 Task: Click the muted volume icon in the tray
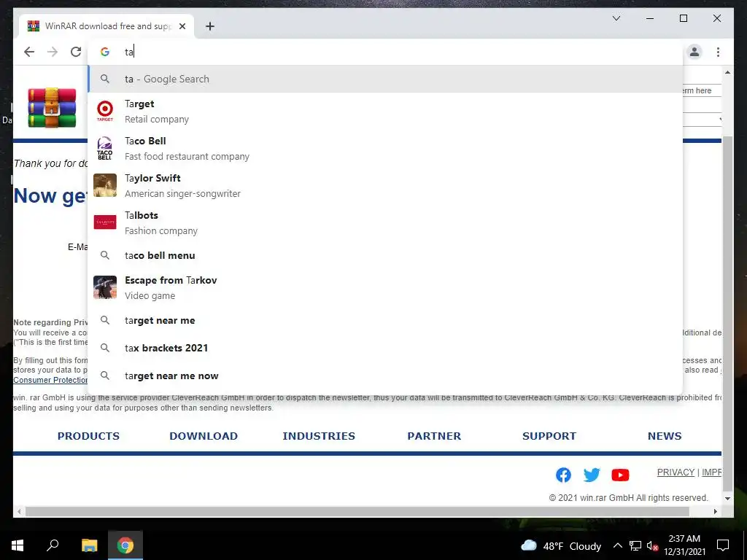coord(653,545)
